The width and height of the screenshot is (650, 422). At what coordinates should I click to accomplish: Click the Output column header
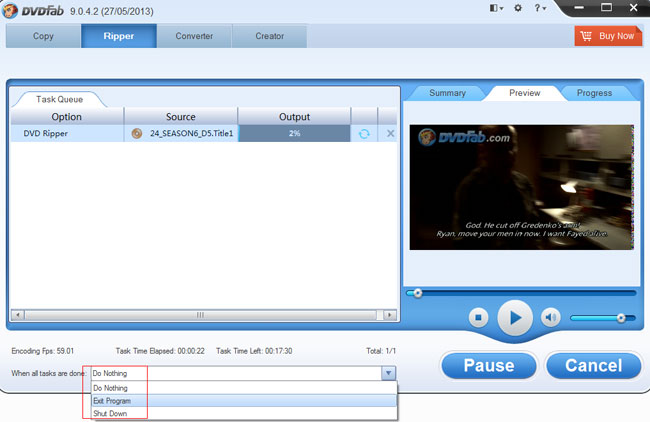click(x=294, y=116)
